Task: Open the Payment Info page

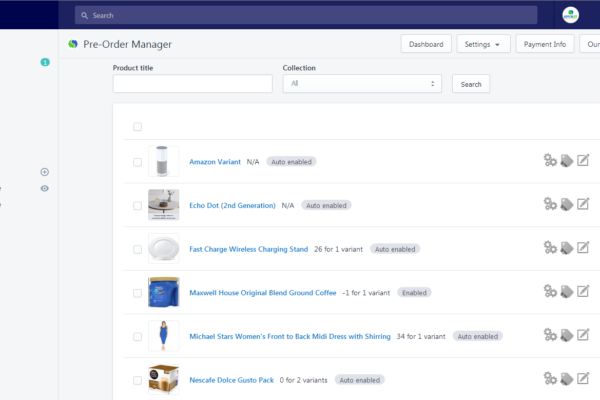Action: pos(545,44)
